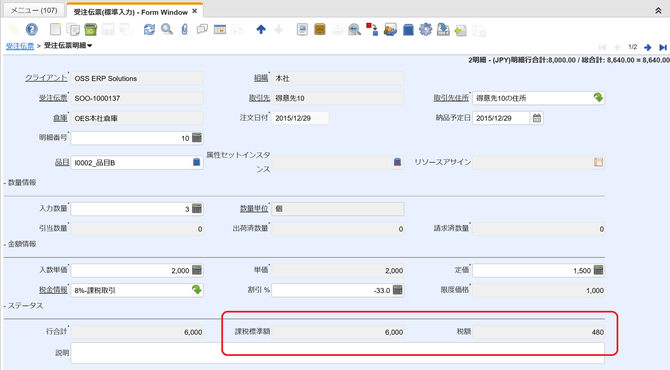Open the 取引先住所 dropdown
The width and height of the screenshot is (670, 370).
click(x=598, y=98)
